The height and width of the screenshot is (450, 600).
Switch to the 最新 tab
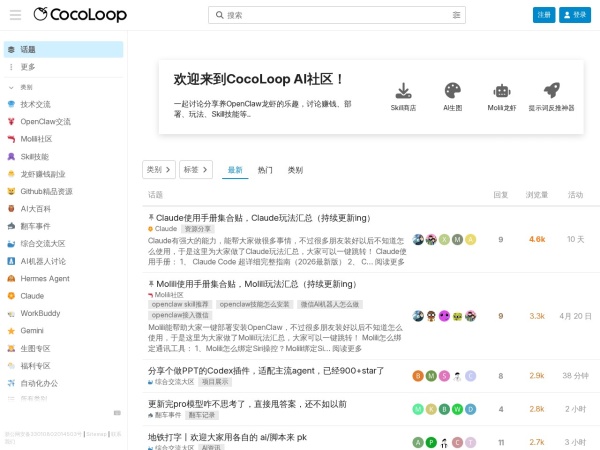[x=235, y=170]
